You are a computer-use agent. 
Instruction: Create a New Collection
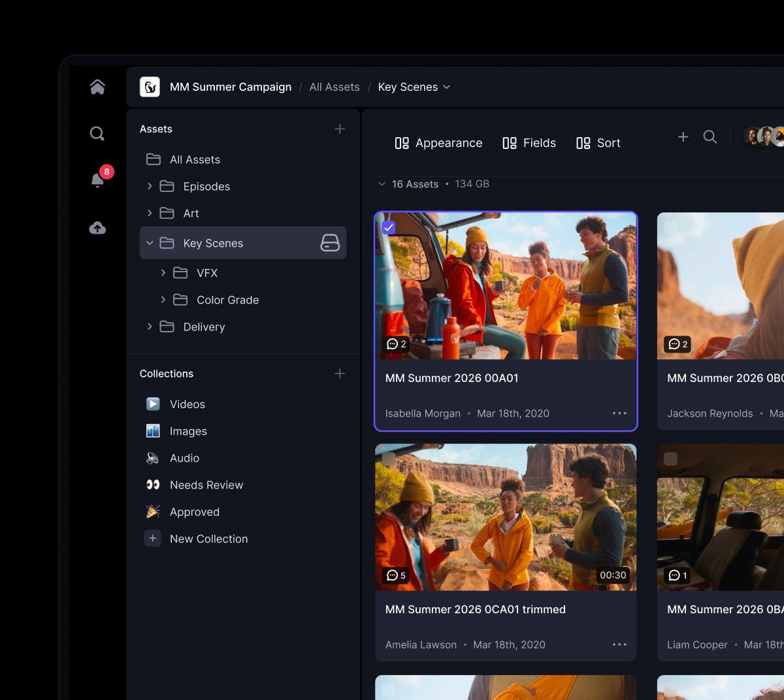click(x=208, y=538)
